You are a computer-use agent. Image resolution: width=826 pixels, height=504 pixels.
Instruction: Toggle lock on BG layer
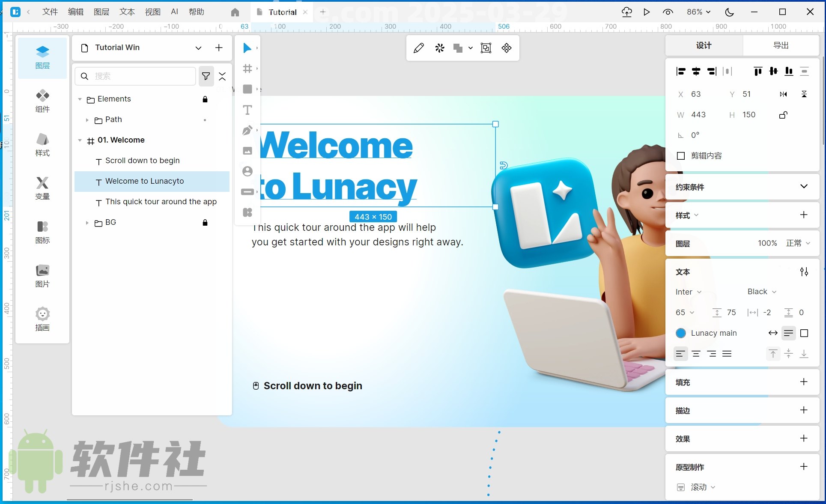(x=205, y=223)
